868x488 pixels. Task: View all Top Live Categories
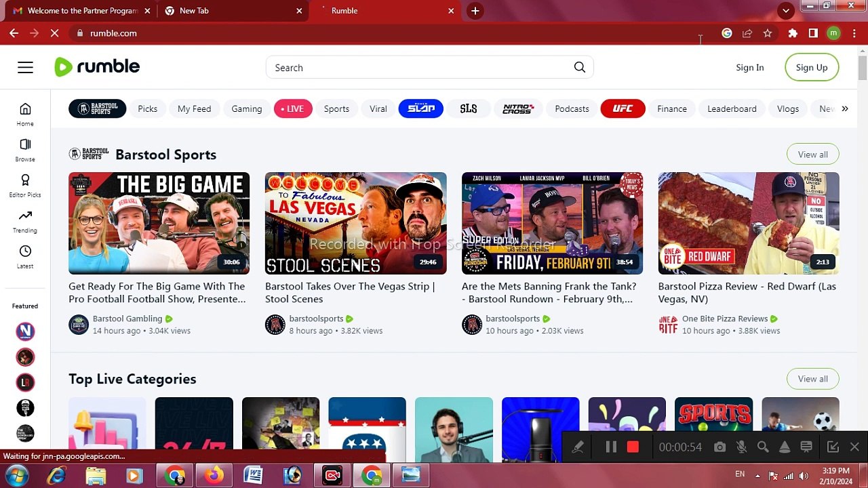tap(812, 379)
